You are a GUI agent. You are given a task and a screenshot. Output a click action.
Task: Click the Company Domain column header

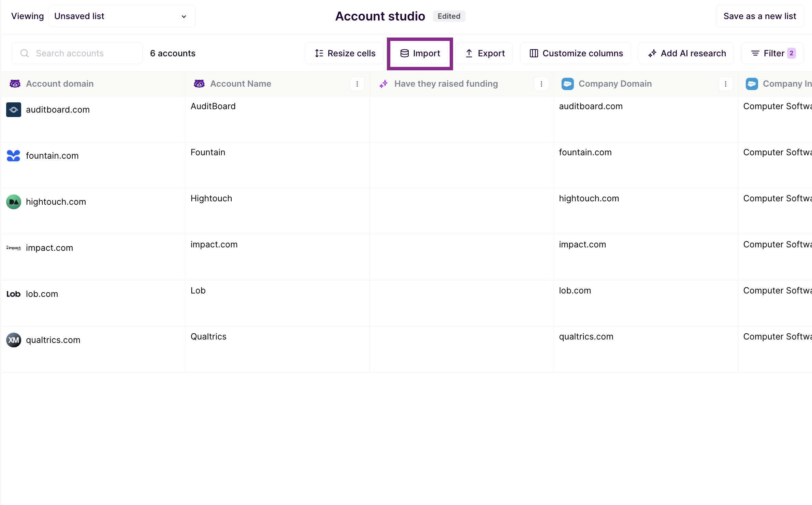pos(646,84)
